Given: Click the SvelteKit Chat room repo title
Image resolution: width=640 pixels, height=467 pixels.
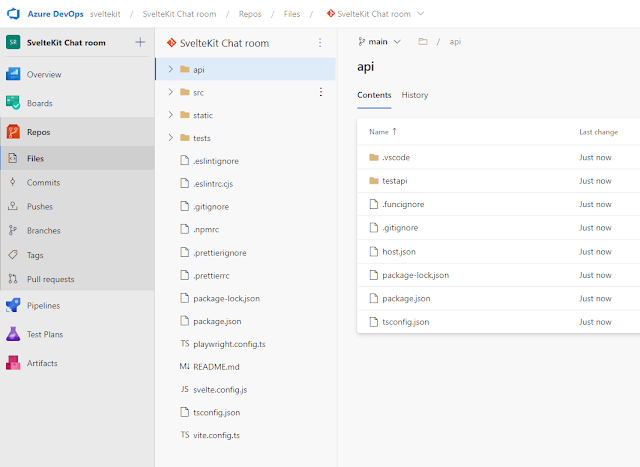Looking at the screenshot, I should [x=224, y=43].
